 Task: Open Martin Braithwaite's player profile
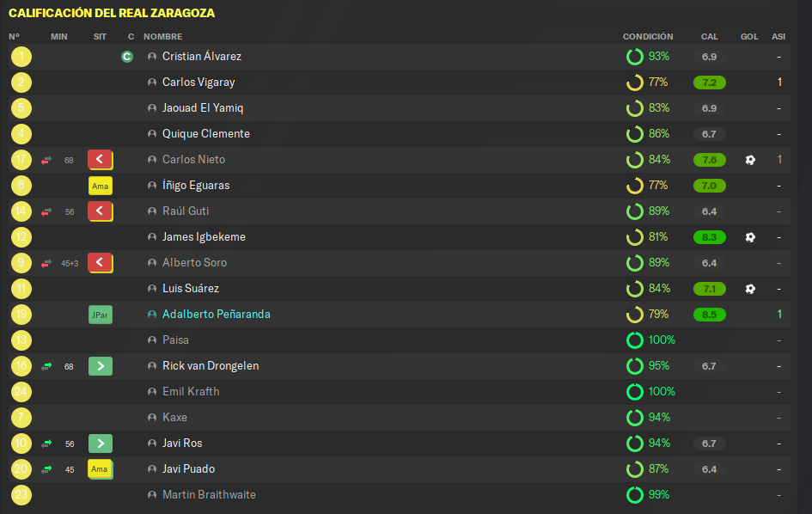coord(209,495)
